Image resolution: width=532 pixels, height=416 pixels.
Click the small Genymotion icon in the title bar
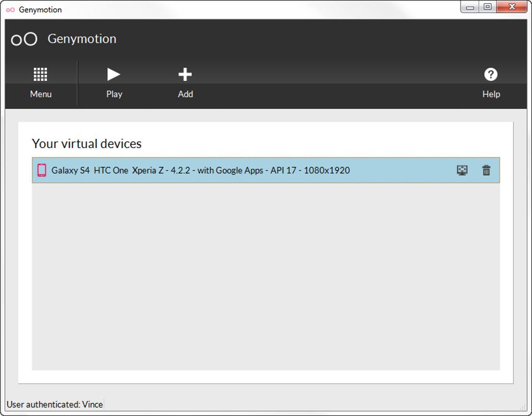(x=10, y=9)
